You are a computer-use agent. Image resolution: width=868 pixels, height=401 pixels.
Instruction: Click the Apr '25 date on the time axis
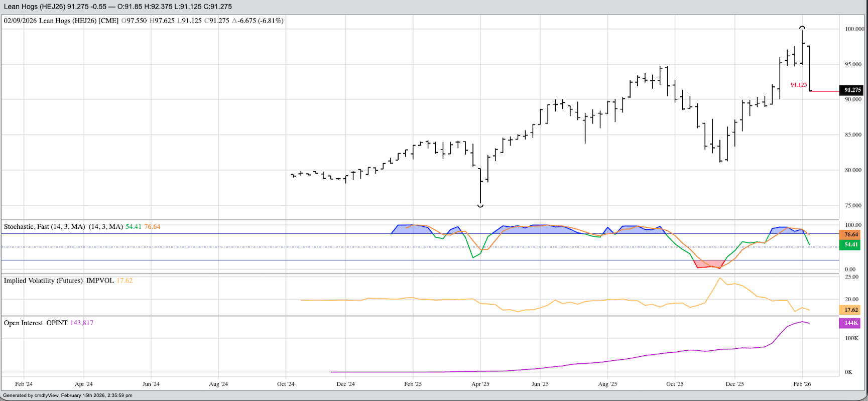[x=480, y=384]
